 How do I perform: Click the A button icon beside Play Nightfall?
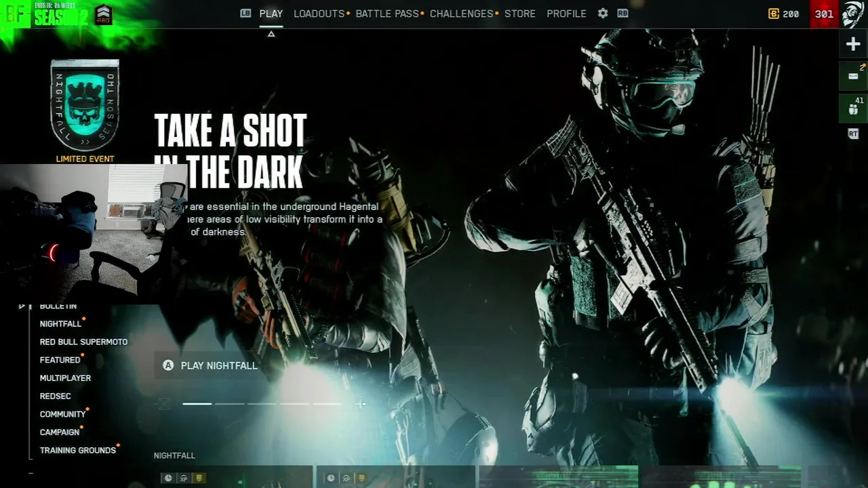click(168, 365)
